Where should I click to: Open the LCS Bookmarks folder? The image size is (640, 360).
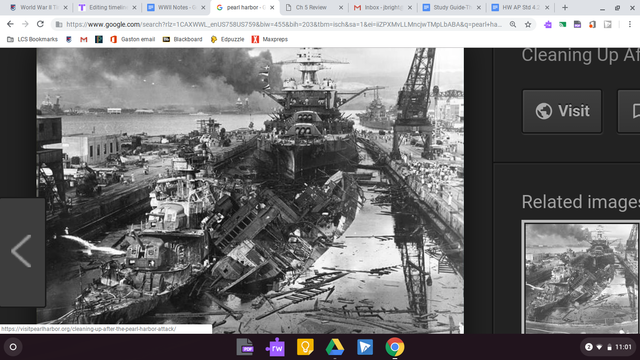(32, 39)
